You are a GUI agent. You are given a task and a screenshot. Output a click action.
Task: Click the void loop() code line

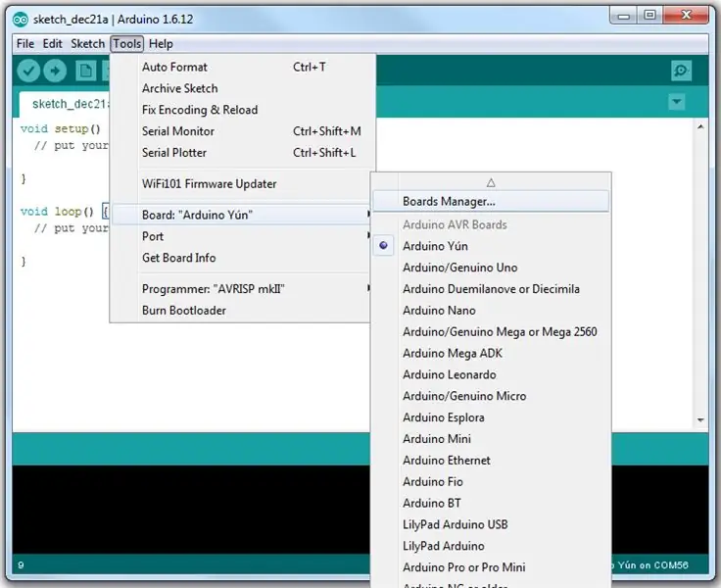64,212
